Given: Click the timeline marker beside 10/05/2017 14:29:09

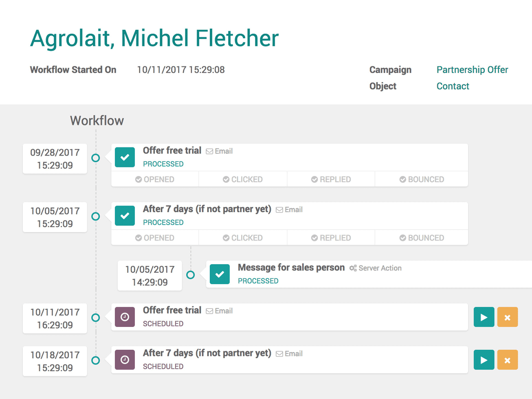Looking at the screenshot, I should point(190,275).
